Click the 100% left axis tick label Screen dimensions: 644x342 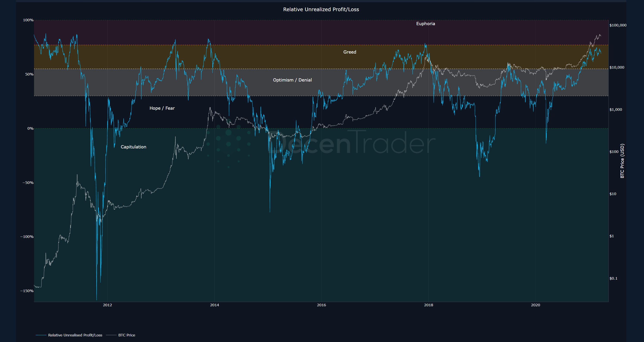point(28,20)
